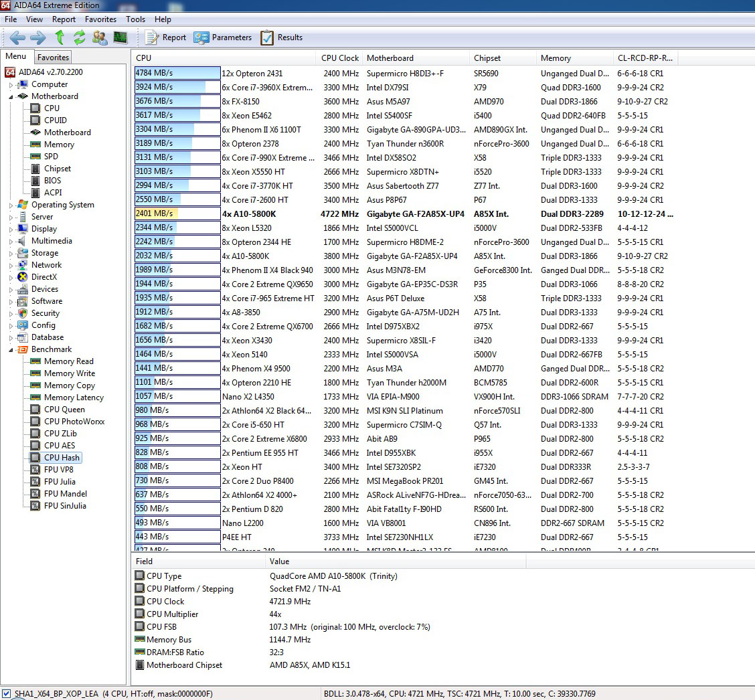Go back with the blue left arrow
755x700 pixels.
pyautogui.click(x=17, y=37)
